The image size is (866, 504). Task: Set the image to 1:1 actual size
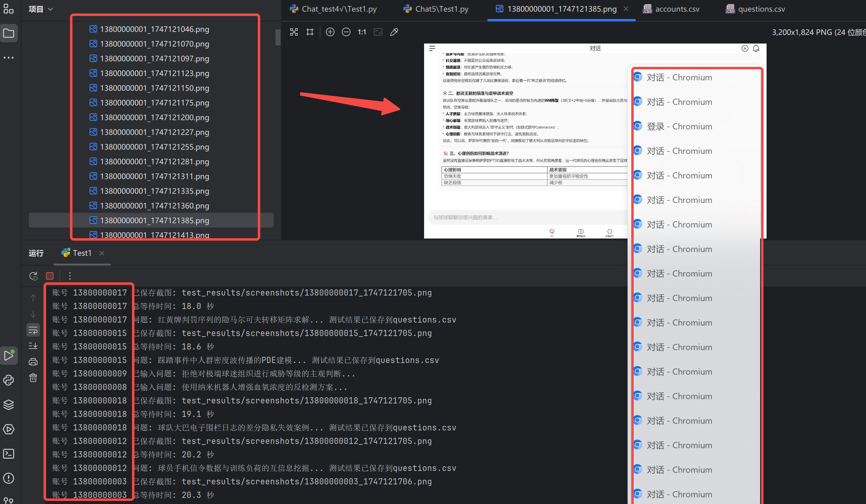(361, 32)
